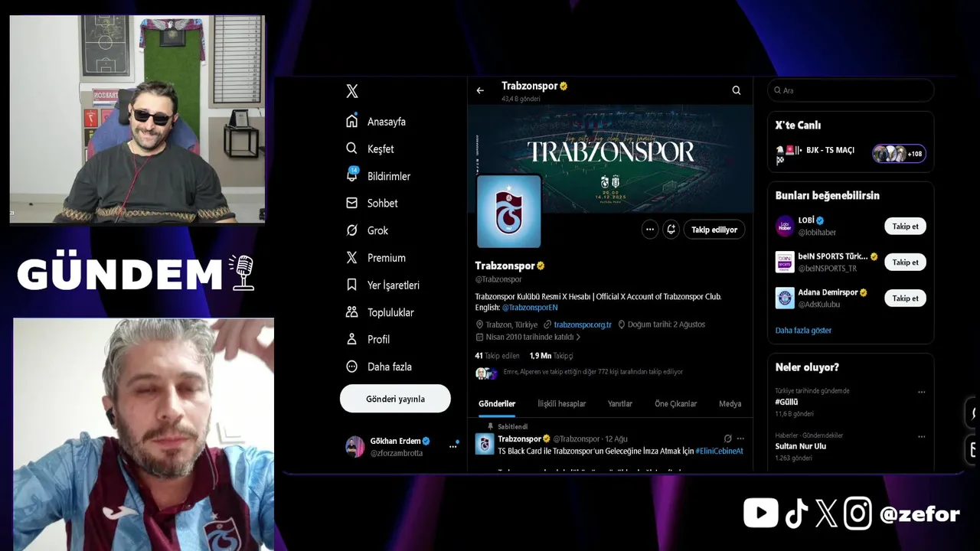The width and height of the screenshot is (980, 551).
Task: Open #EliniCebineAt hashtag
Action: click(720, 452)
